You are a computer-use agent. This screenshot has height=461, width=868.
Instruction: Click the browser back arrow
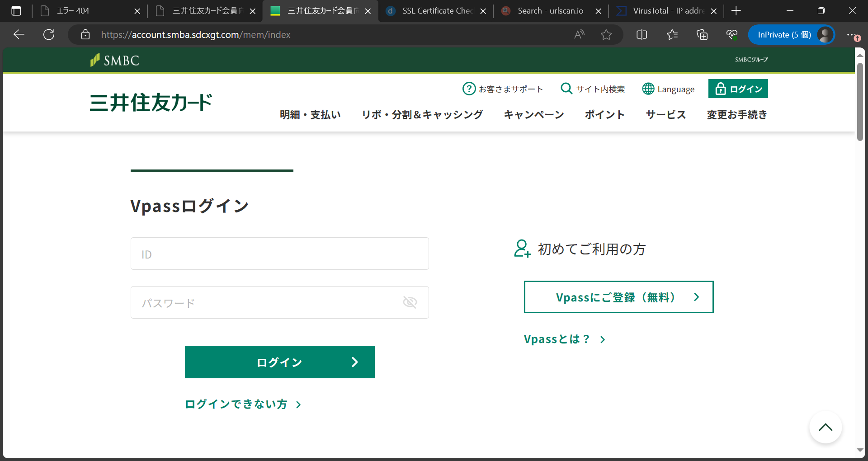[x=19, y=34]
